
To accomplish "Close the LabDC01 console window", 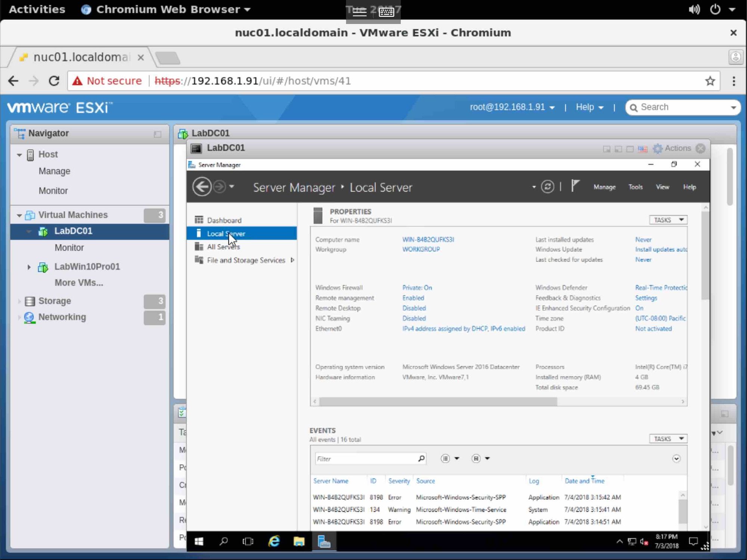I will (701, 148).
